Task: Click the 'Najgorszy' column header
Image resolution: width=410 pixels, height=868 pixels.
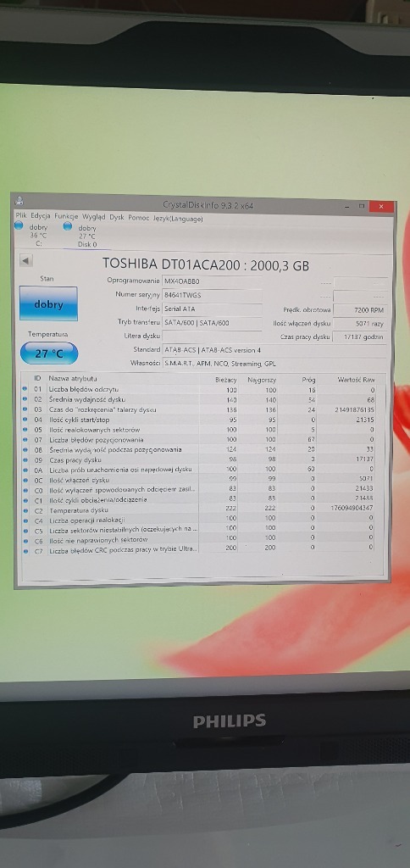Action: click(262, 380)
